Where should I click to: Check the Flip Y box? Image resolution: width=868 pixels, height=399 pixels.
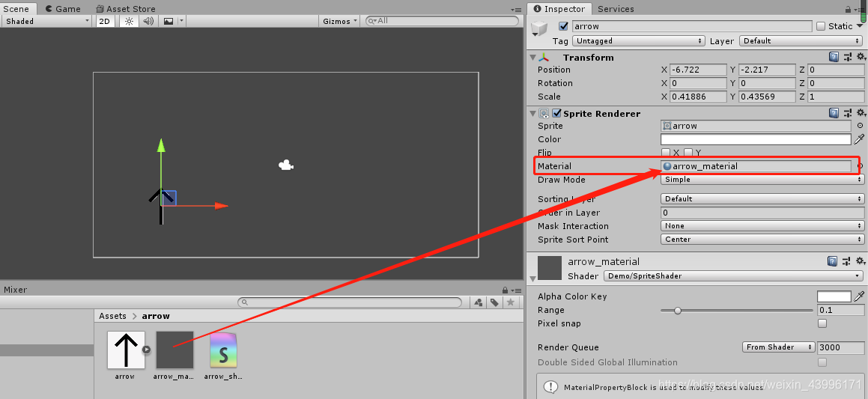[x=688, y=152]
